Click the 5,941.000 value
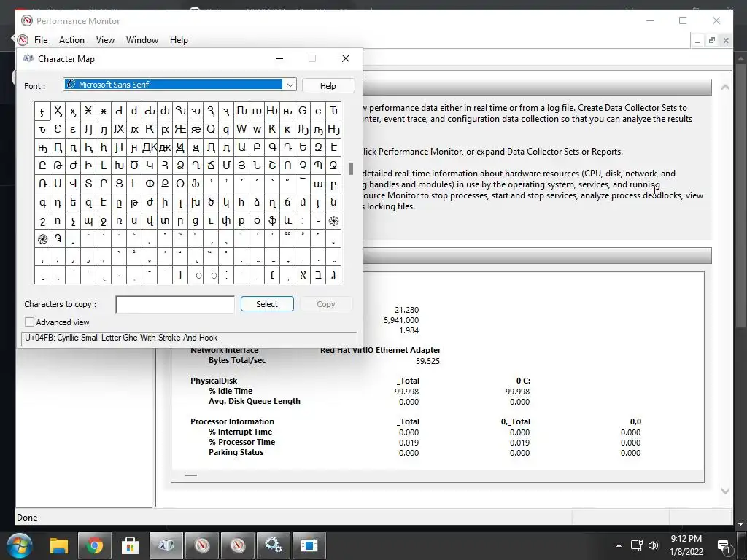 tap(401, 320)
